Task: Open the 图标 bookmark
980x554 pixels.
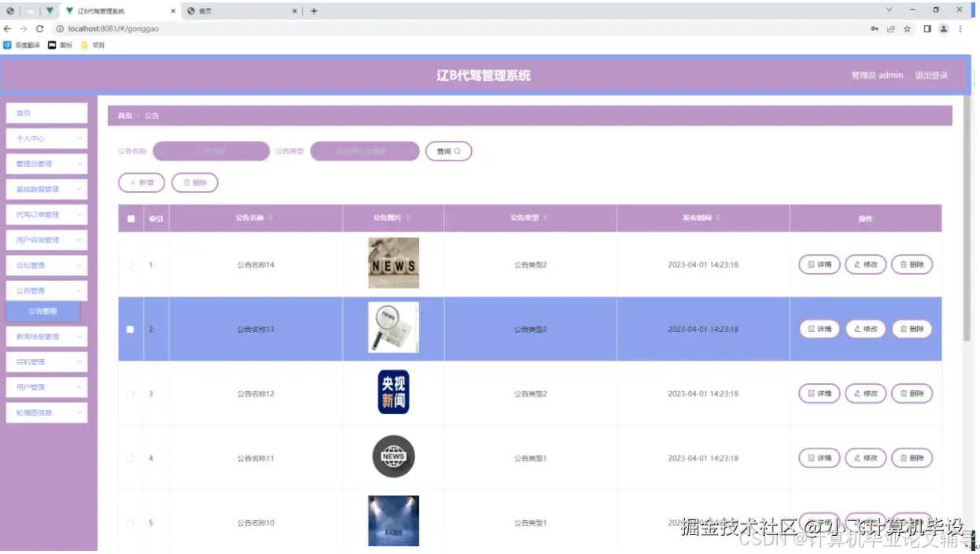Action: 60,45
